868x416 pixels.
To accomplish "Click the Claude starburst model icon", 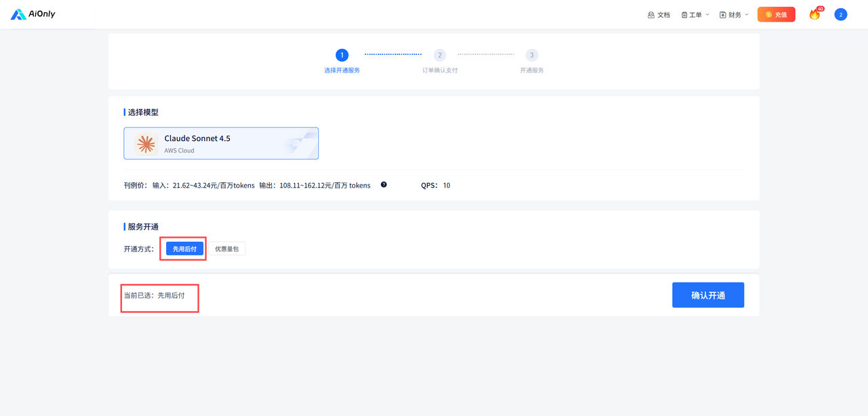I will pos(145,144).
